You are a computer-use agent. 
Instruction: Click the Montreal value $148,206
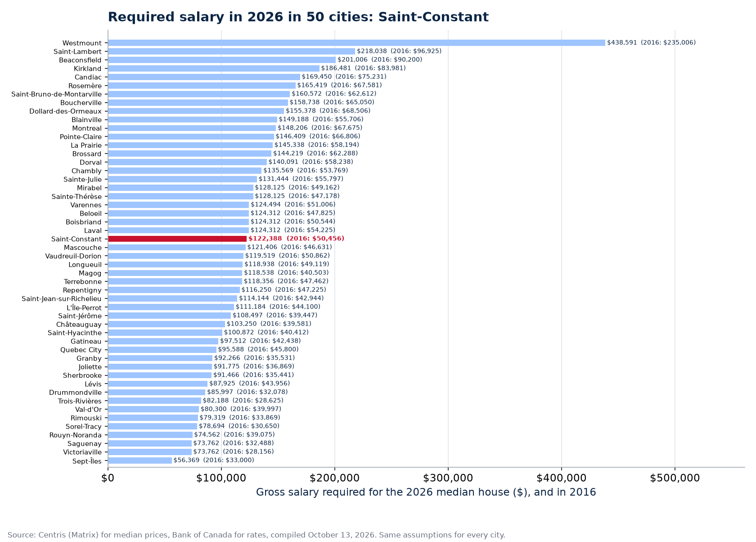click(x=320, y=128)
